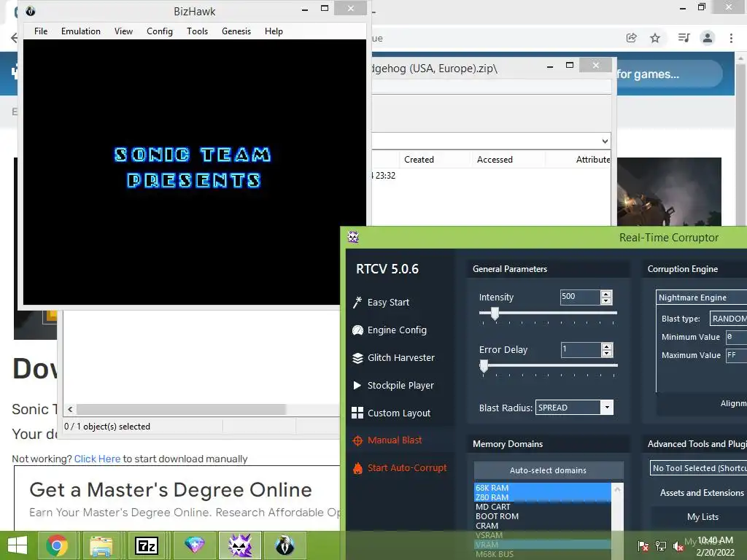Open the Tools menu in BizHawk
747x560 pixels.
pos(197,31)
